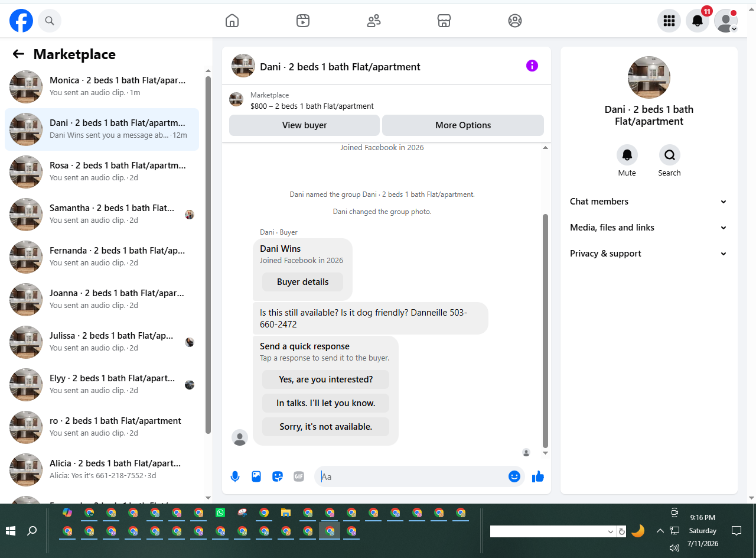Open the Groups tab icon
756x558 pixels.
(515, 21)
